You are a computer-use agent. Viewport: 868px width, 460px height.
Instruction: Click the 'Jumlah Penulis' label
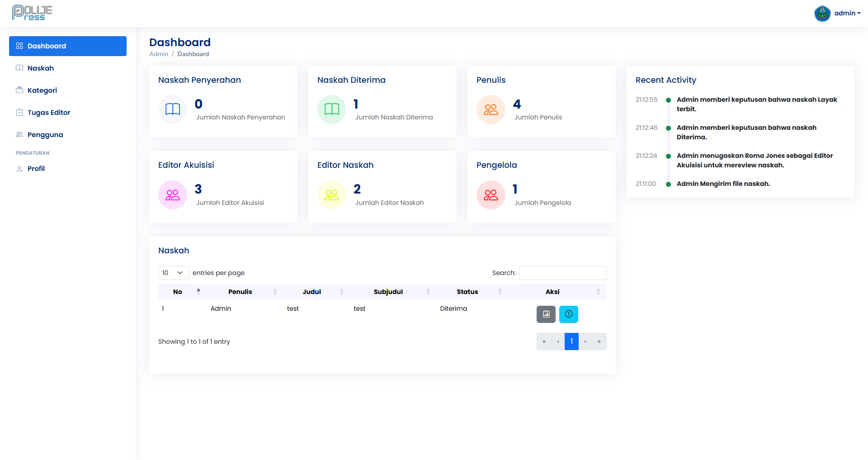coord(538,117)
